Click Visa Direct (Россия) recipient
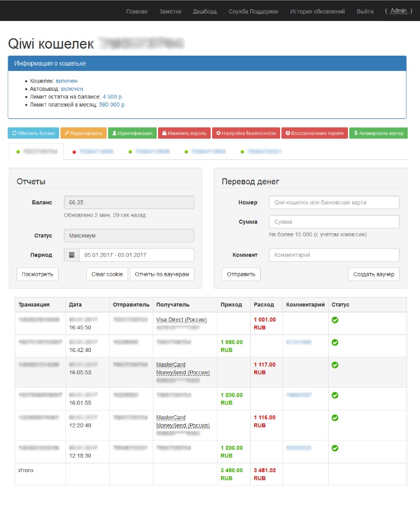Image resolution: width=420 pixels, height=516 pixels. (x=182, y=320)
